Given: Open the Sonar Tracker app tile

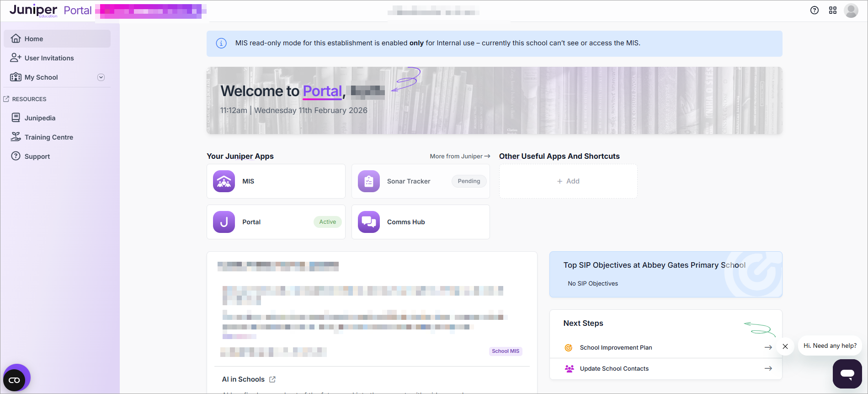Looking at the screenshot, I should point(420,181).
